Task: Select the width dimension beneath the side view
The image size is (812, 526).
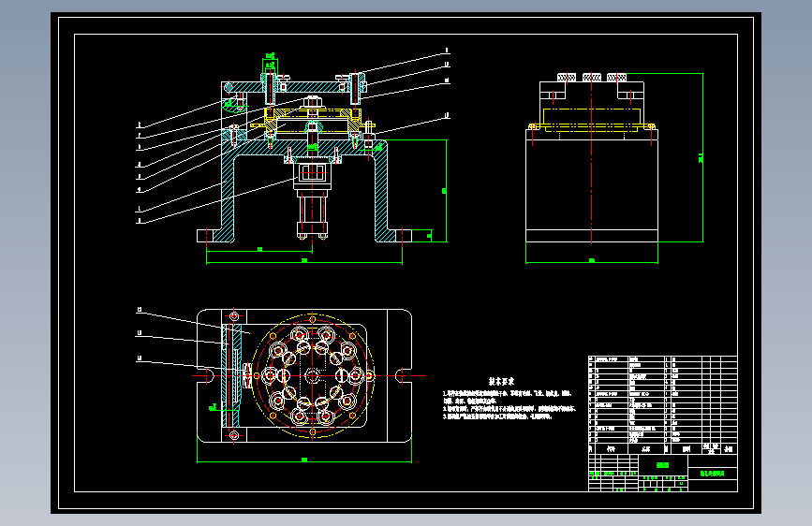Action: (x=592, y=261)
